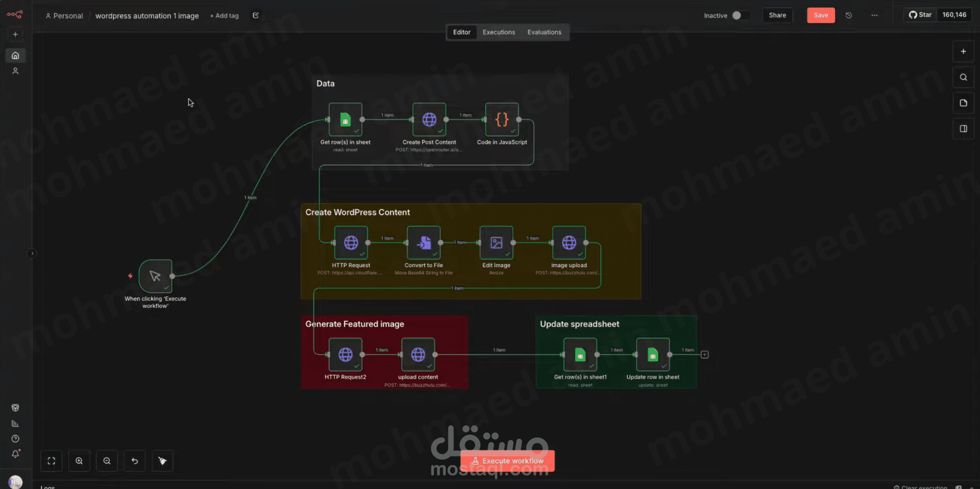Click the tidy up workflow icon
Viewport: 980px width, 489px height.
[163, 461]
